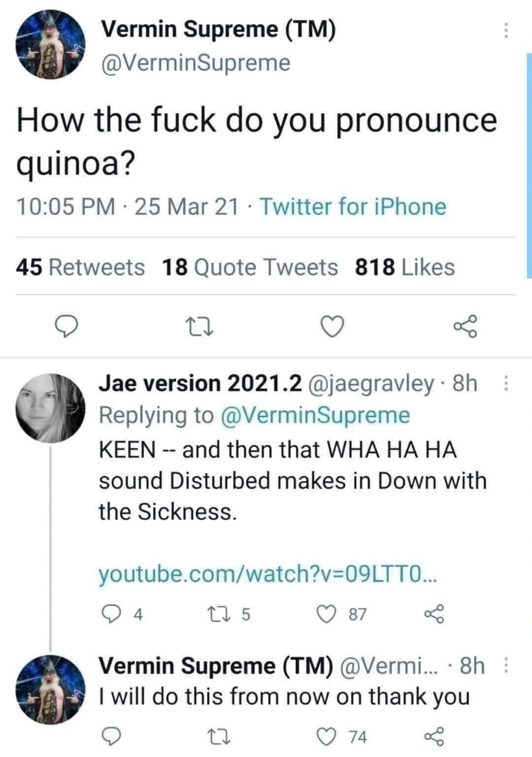Share the main quinoa tweet

click(x=465, y=326)
